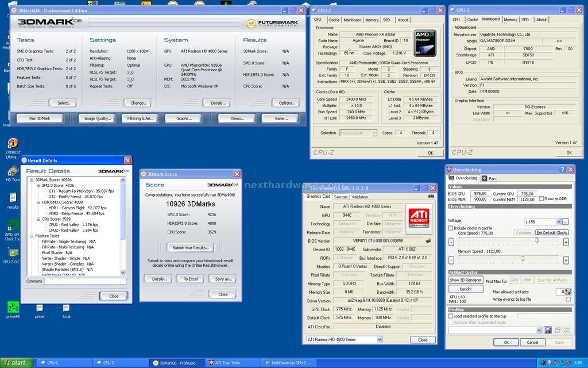Click the Voltage ellipsis button
This screenshot has width=588, height=368.
pyautogui.click(x=566, y=221)
